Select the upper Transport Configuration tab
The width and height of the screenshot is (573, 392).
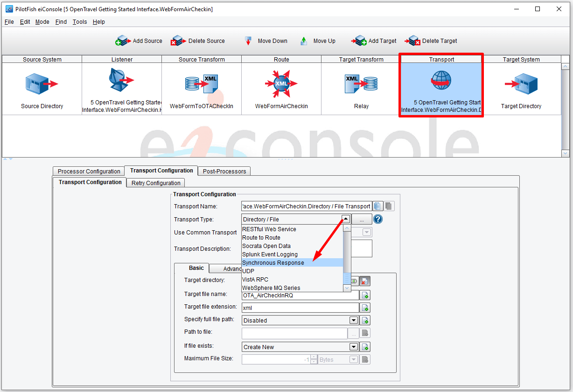coord(161,171)
